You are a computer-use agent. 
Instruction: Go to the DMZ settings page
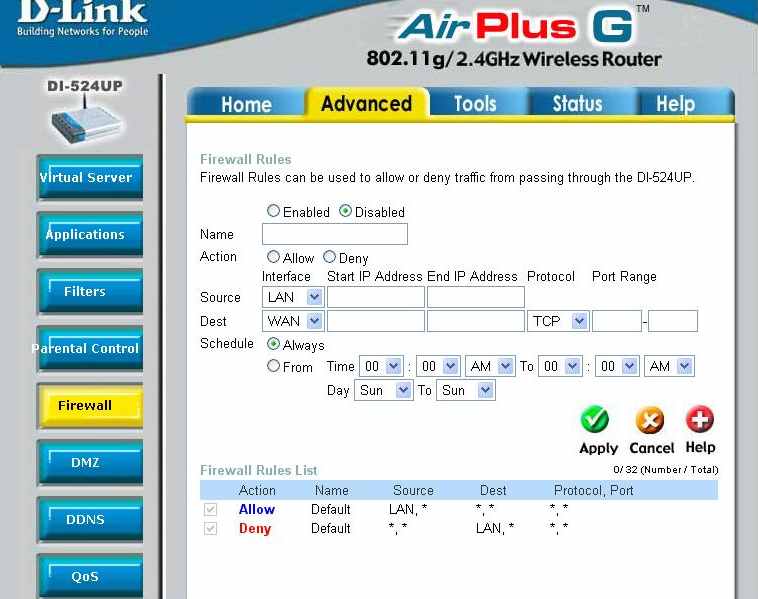87,463
